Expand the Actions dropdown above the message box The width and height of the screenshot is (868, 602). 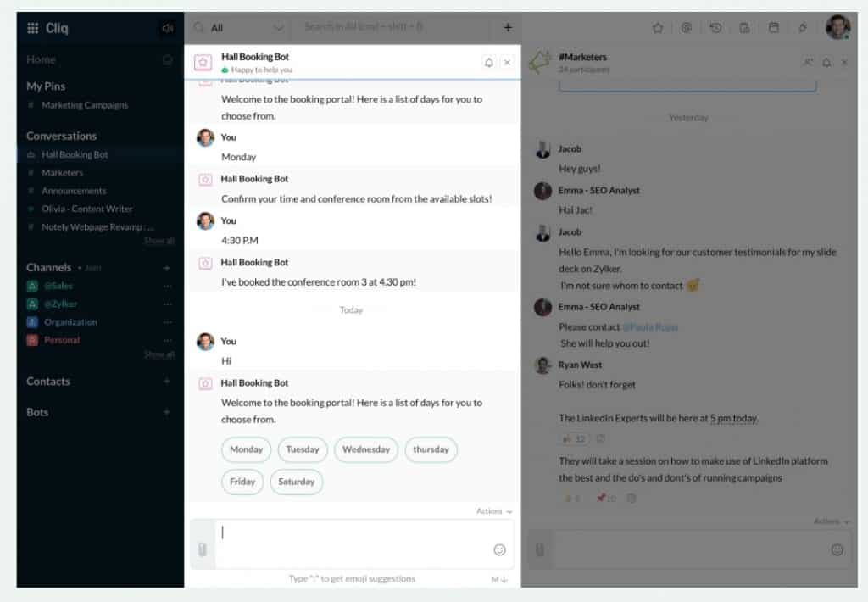(494, 511)
